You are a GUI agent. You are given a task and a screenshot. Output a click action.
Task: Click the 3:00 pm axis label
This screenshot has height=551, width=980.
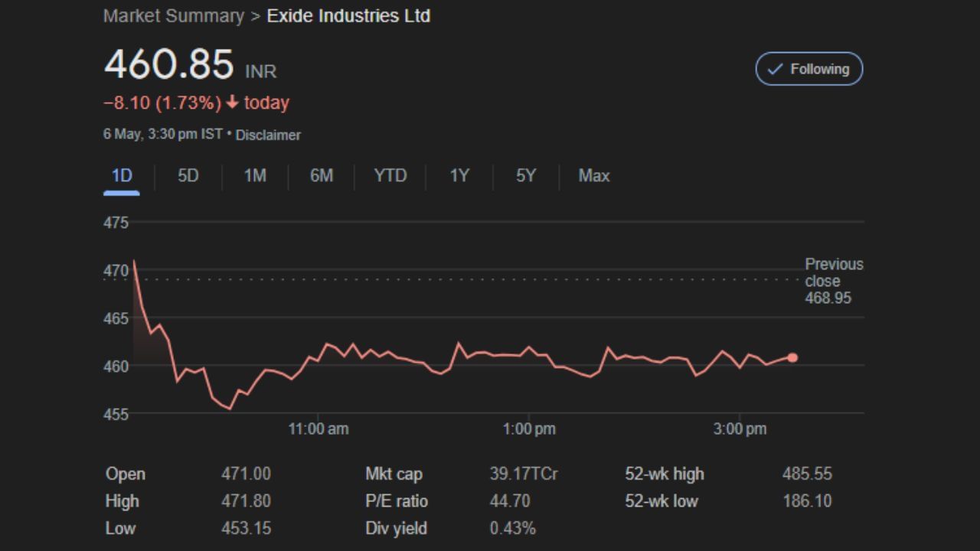click(740, 429)
